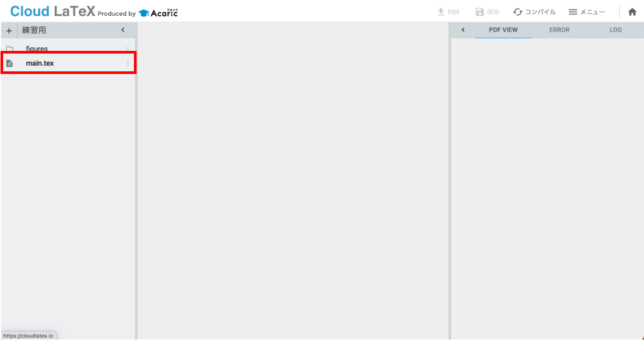Click the main.tex document icon
Image resolution: width=644 pixels, height=340 pixels.
(9, 63)
